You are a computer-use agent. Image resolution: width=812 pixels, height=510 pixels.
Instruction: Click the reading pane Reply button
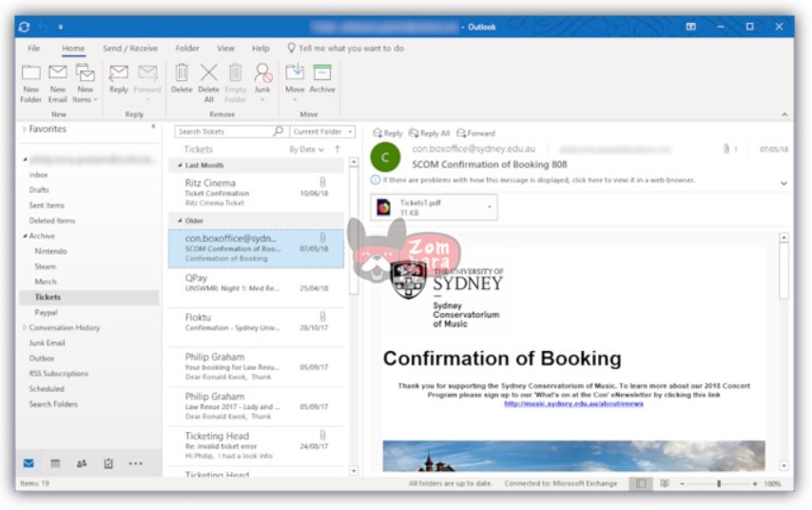pos(387,133)
